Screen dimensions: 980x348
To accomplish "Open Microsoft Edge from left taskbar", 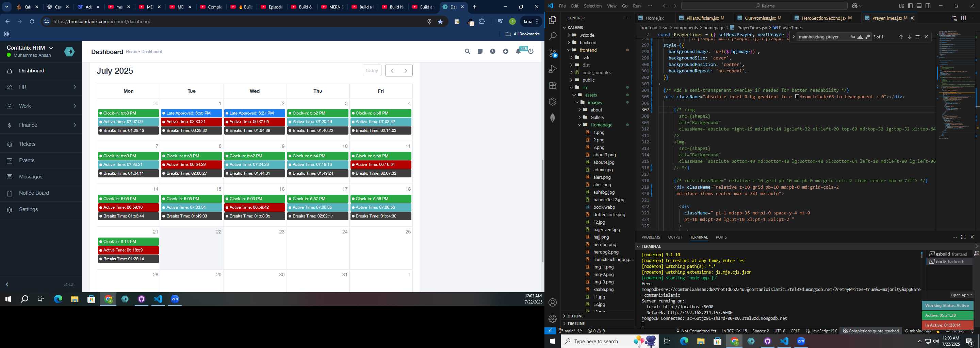I will [58, 299].
